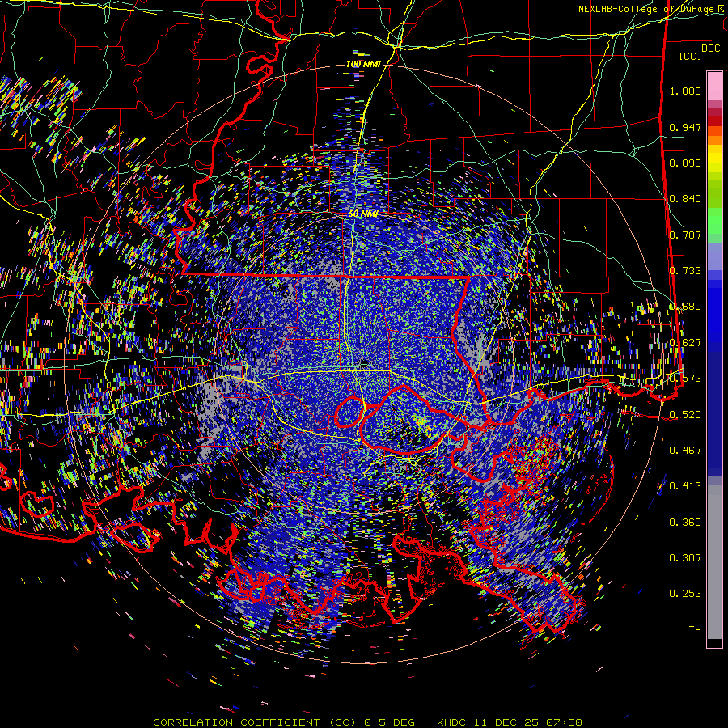Screen dimensions: 728x728
Task: Pick the light green swatch near 0.787
Action: [714, 225]
